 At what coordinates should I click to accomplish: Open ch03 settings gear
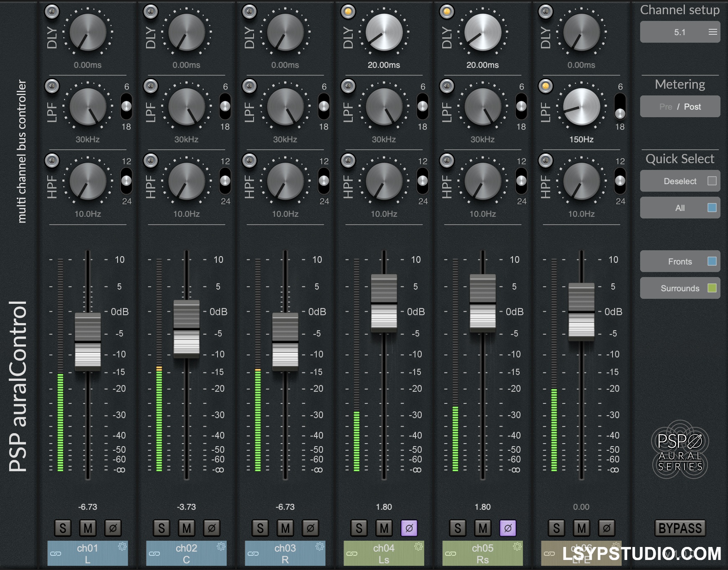click(320, 546)
